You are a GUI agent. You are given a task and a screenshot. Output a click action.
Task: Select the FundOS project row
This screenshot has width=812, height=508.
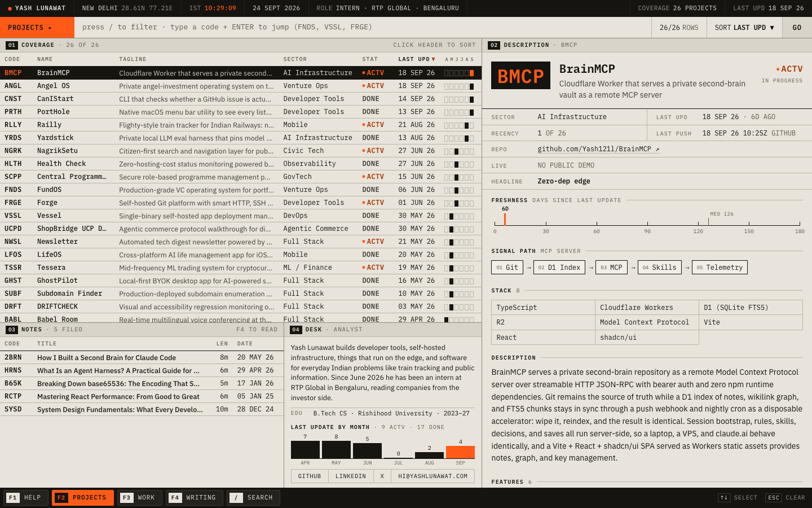241,190
